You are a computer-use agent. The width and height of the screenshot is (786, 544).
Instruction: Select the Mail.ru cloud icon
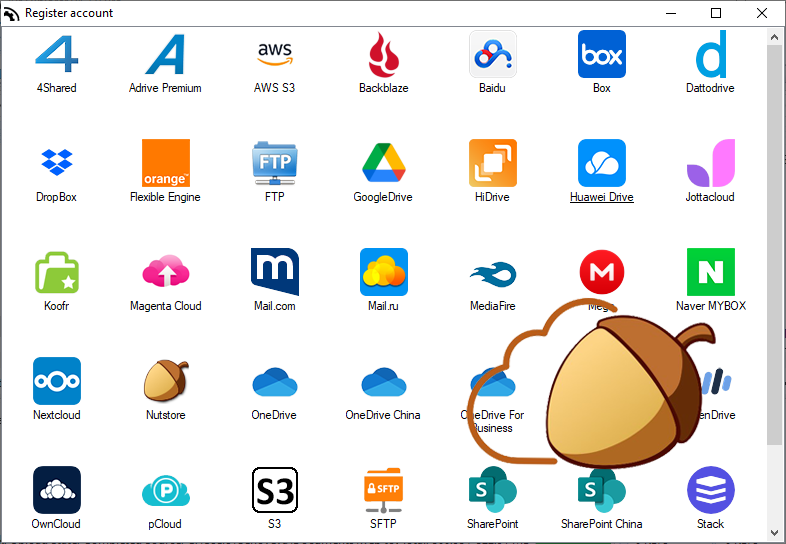pos(383,272)
